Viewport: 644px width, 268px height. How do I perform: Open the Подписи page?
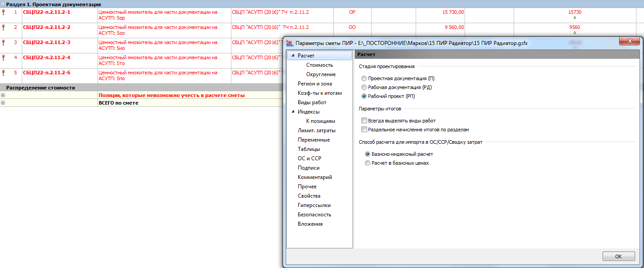point(308,168)
